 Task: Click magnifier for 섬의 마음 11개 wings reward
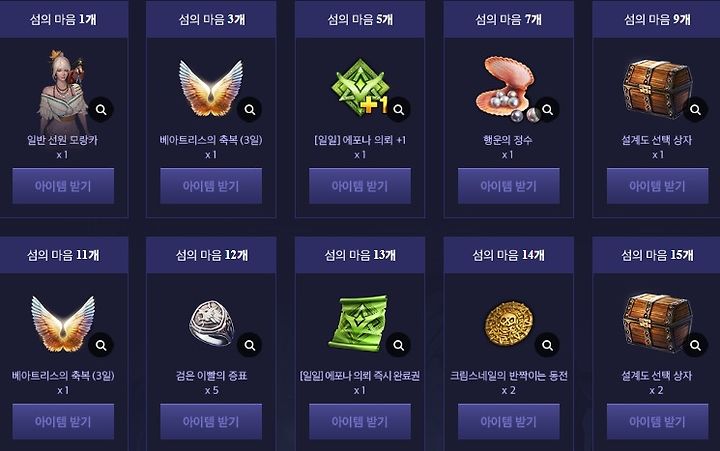click(101, 345)
